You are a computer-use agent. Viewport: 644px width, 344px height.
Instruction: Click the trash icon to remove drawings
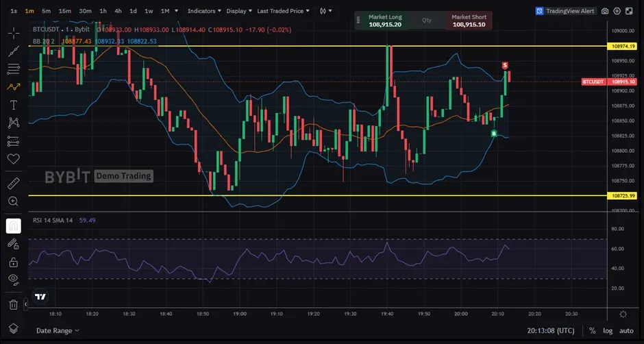(13, 304)
